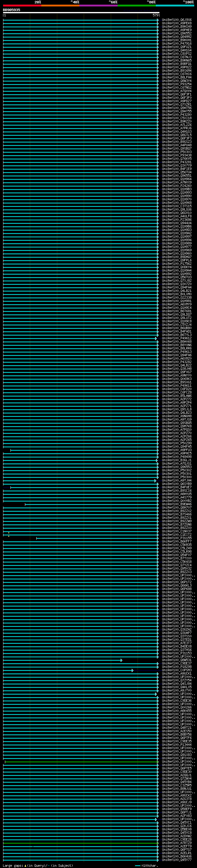Select hit label UniRef100_A7QQV4
This screenshot has height=868, width=197.
pos(177,91)
